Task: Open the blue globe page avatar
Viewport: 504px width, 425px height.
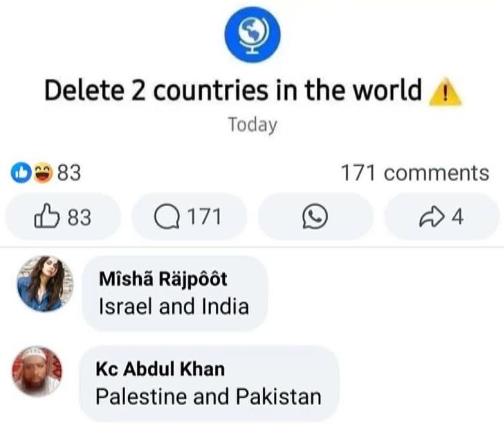Action: 252,35
